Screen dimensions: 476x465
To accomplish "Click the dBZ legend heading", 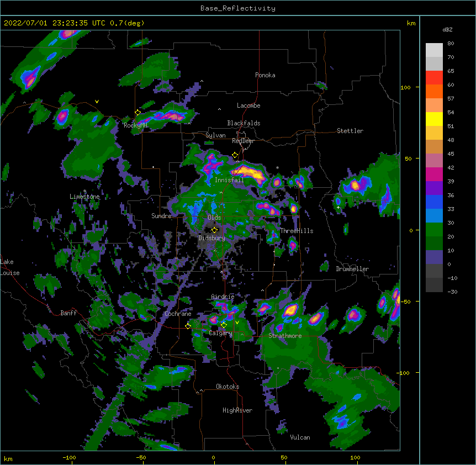I will click(x=447, y=29).
